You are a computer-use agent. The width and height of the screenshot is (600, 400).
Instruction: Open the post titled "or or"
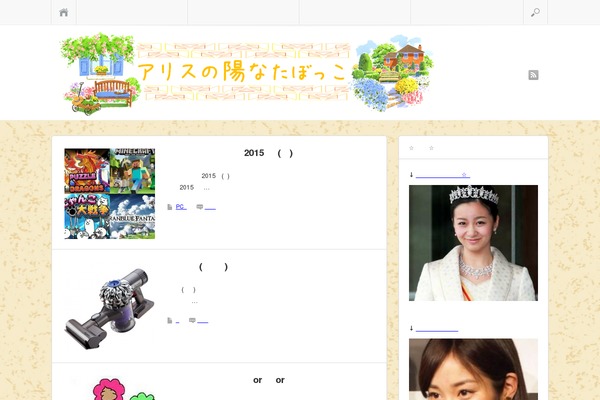point(269,380)
